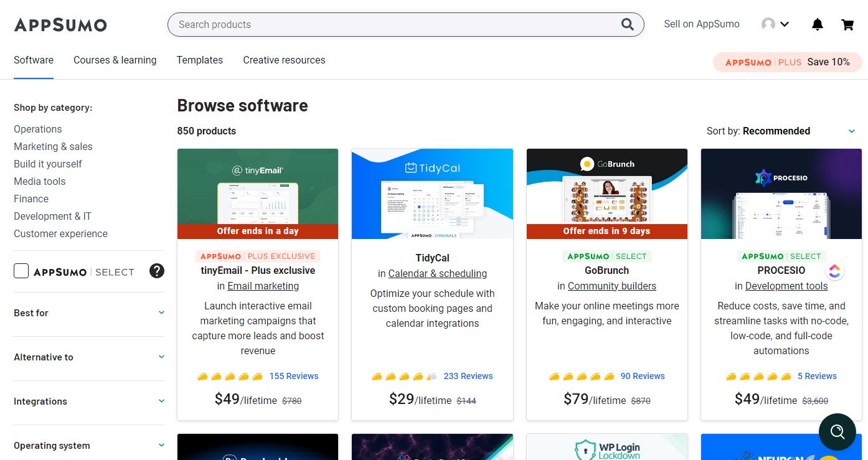Filter by Marketing & sales category

tap(53, 147)
